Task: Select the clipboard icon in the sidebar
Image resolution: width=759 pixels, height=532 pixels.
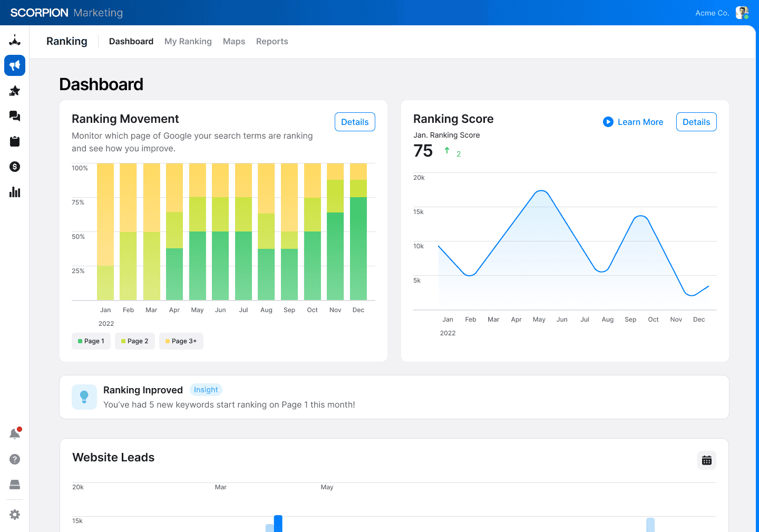Action: (x=14, y=141)
